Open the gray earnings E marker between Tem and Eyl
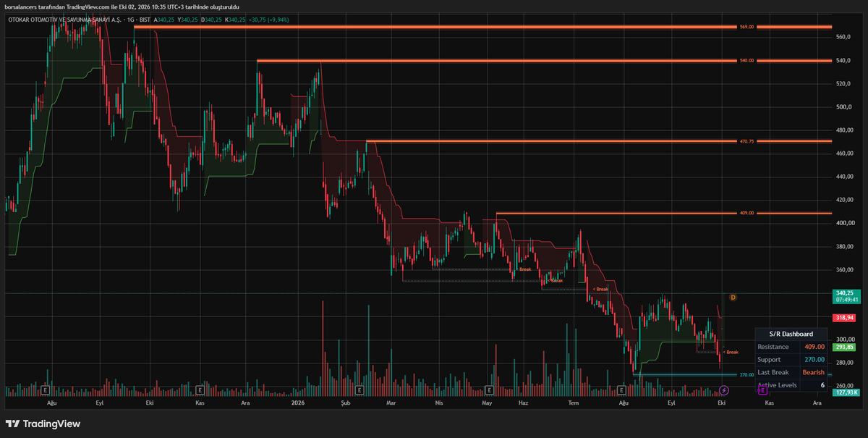 622,390
